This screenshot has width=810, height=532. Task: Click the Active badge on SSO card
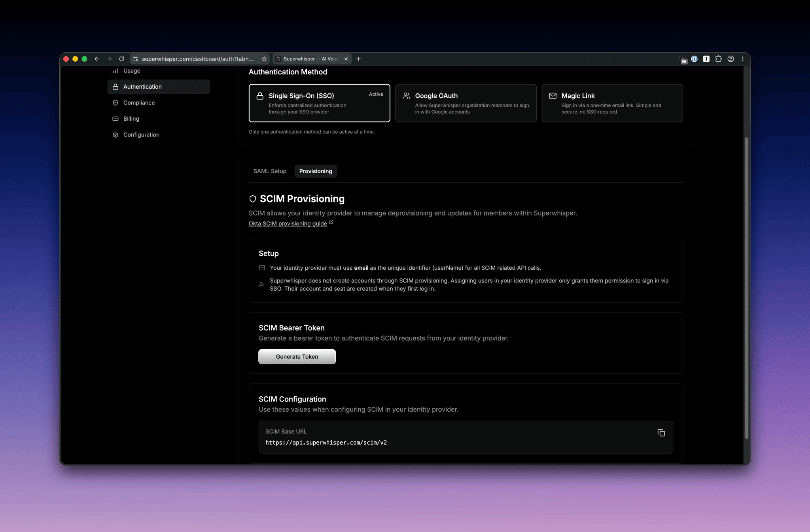click(376, 94)
